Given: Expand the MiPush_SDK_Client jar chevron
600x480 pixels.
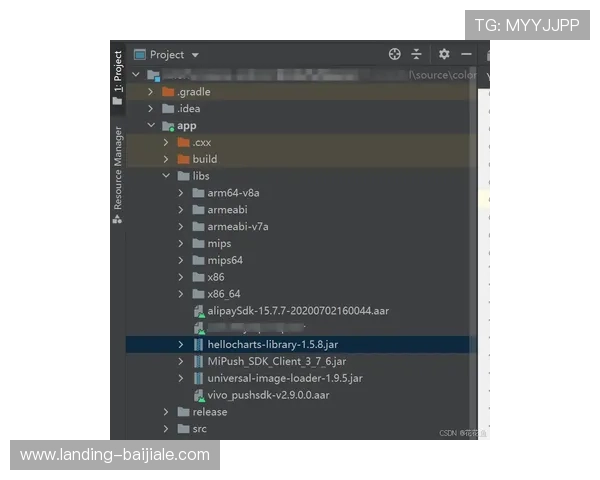Looking at the screenshot, I should 181,361.
